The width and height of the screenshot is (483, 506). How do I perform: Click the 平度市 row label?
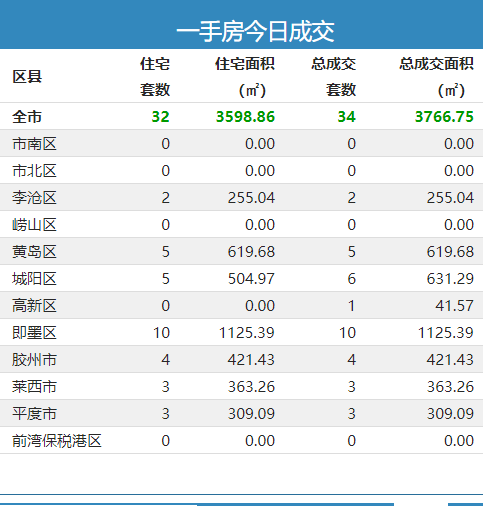pos(34,414)
